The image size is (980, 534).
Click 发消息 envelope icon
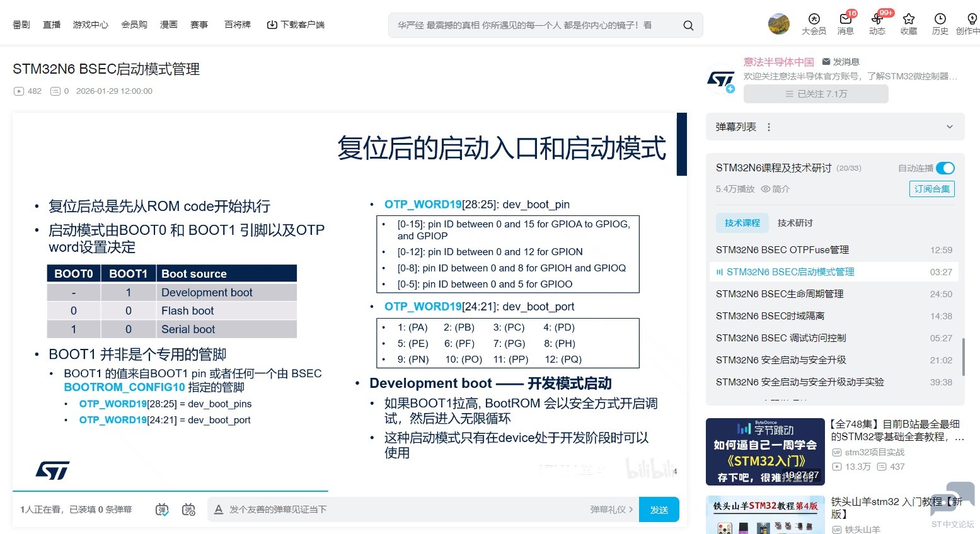click(826, 62)
